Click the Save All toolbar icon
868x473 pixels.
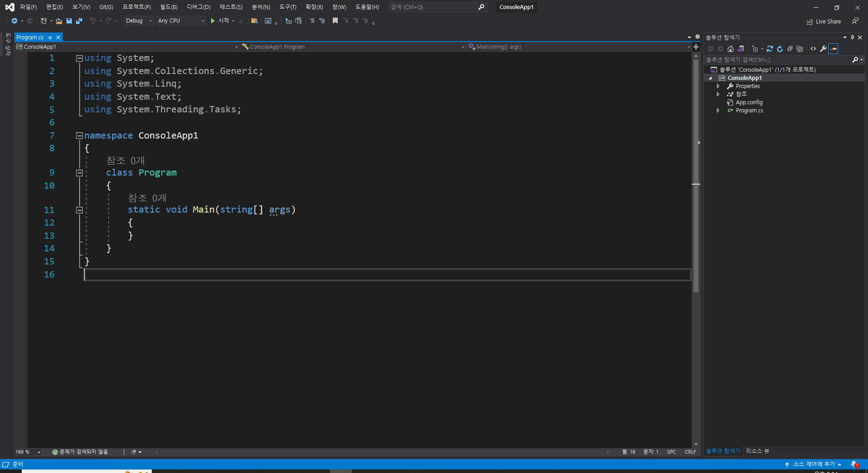(79, 21)
